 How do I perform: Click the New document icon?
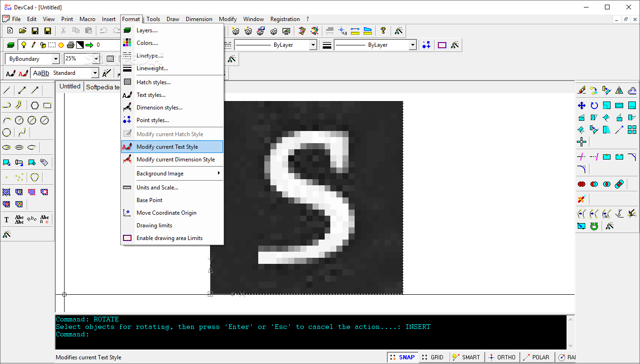(10, 31)
